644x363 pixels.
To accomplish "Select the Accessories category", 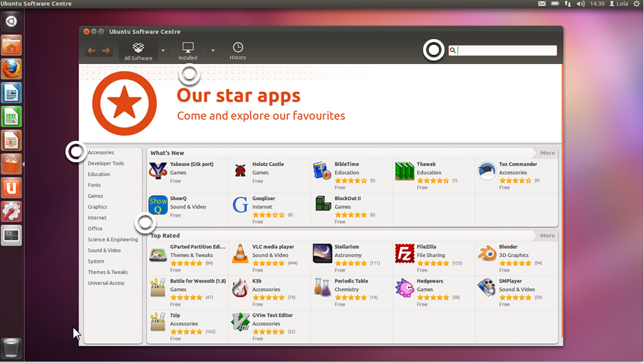I will pyautogui.click(x=100, y=152).
